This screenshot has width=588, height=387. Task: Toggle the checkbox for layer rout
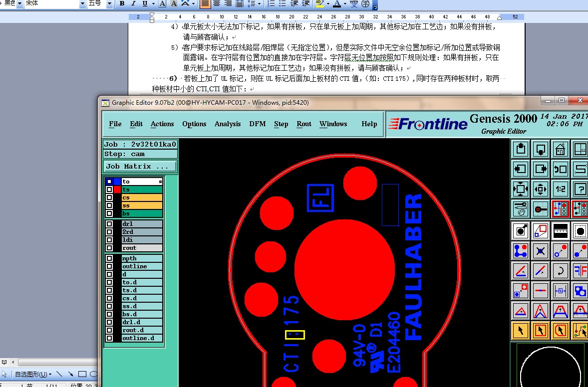(109, 248)
